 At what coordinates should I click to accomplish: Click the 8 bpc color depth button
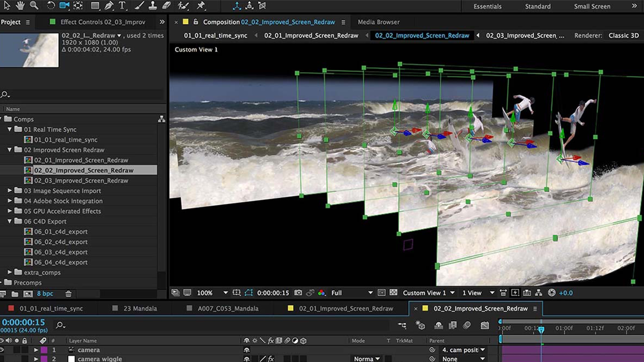(45, 293)
